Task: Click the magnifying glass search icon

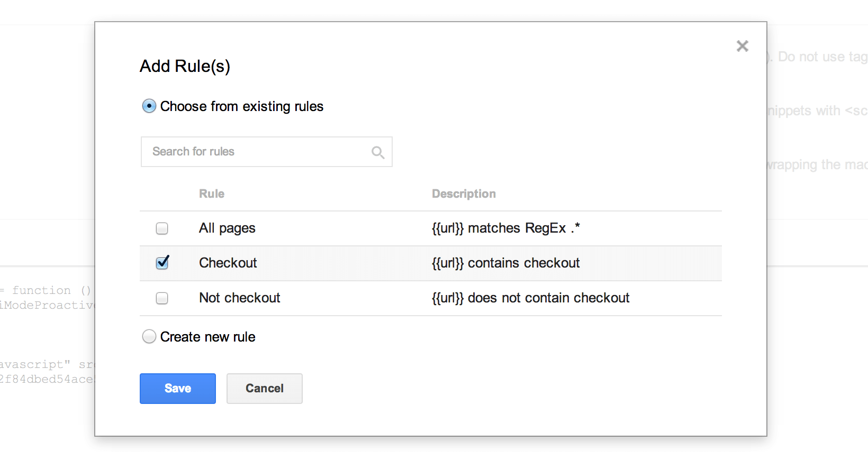Action: tap(378, 153)
